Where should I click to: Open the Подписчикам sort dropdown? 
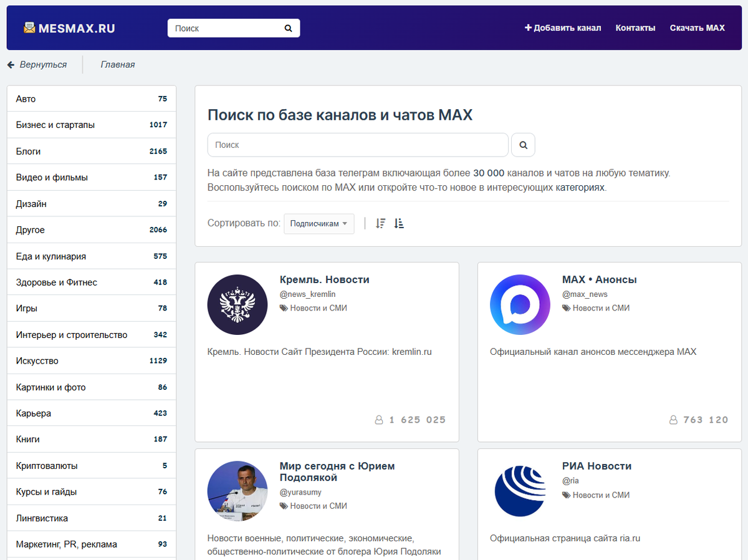click(319, 224)
